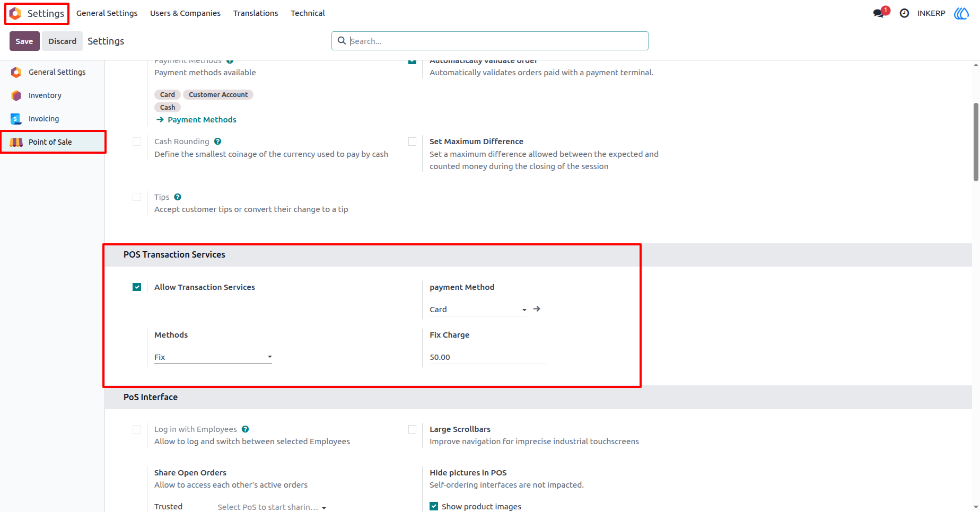Enable Set Maximum Difference checkbox
Image resolution: width=980 pixels, height=512 pixels.
tap(412, 142)
